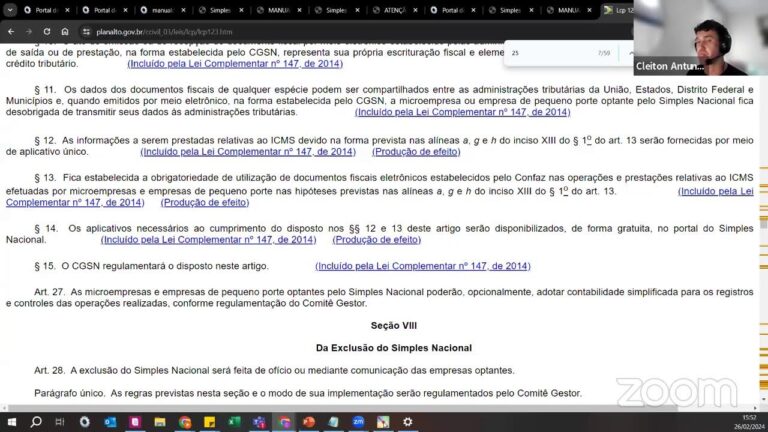Open the Incluído link after 'crédito tributário'
768x432 pixels.
click(235, 64)
